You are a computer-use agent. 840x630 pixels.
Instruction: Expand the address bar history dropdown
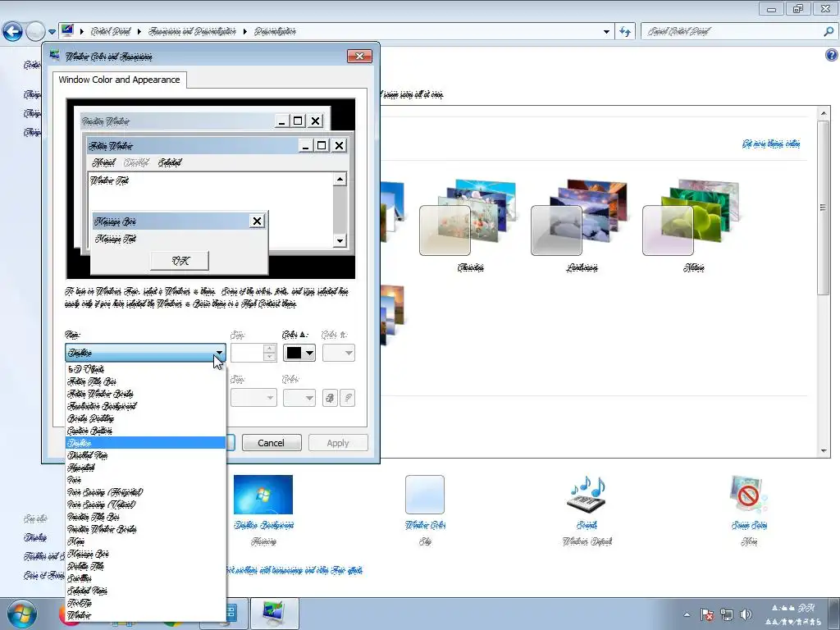point(606,32)
